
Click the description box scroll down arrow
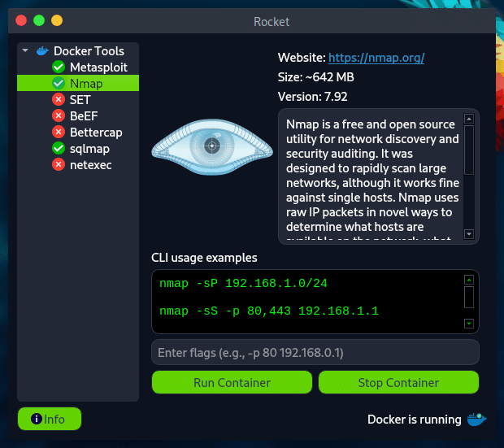(x=469, y=234)
